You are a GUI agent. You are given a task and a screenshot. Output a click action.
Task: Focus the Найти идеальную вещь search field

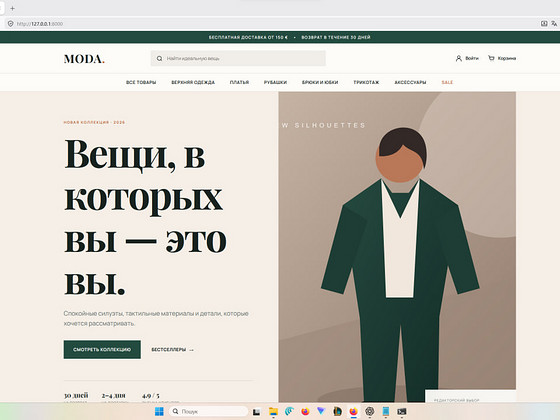(238, 59)
